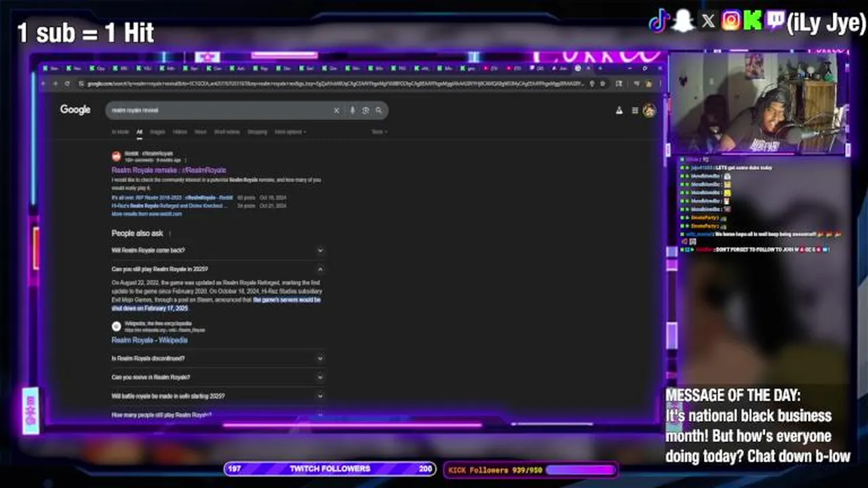Image resolution: width=868 pixels, height=488 pixels.
Task: Click the X logo in overlay
Action: click(x=708, y=22)
